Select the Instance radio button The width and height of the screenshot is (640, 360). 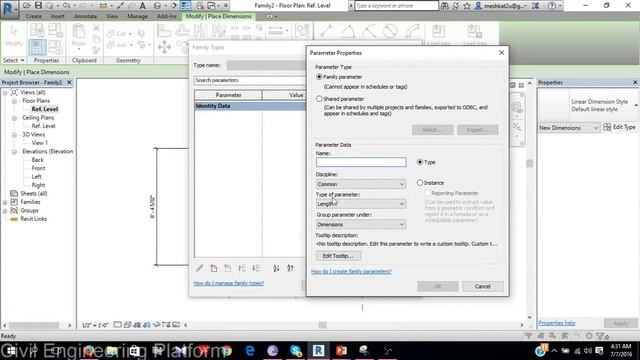pyautogui.click(x=420, y=183)
